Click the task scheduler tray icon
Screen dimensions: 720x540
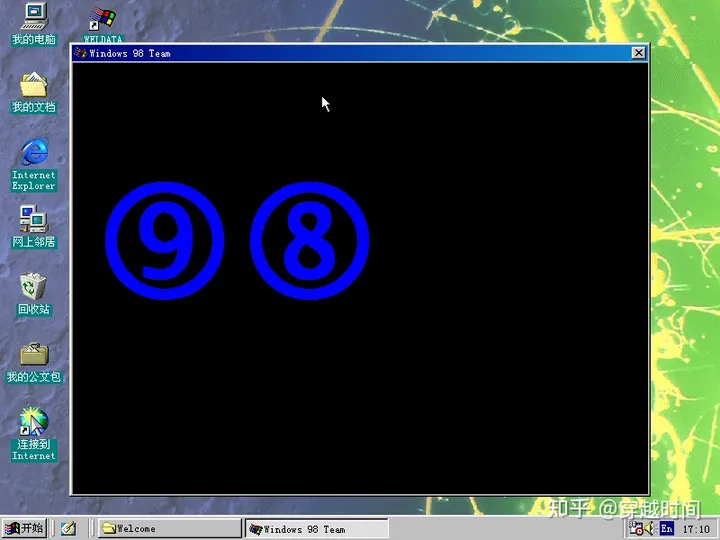click(x=636, y=529)
